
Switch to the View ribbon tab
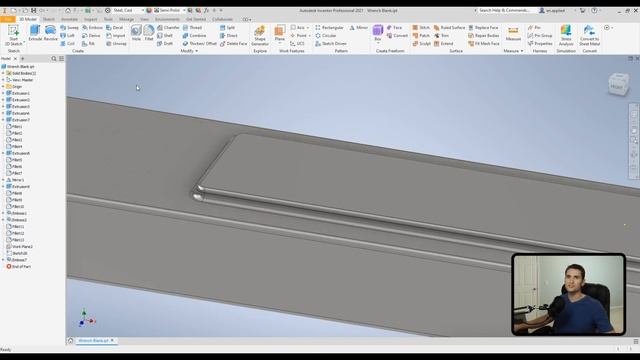click(144, 19)
